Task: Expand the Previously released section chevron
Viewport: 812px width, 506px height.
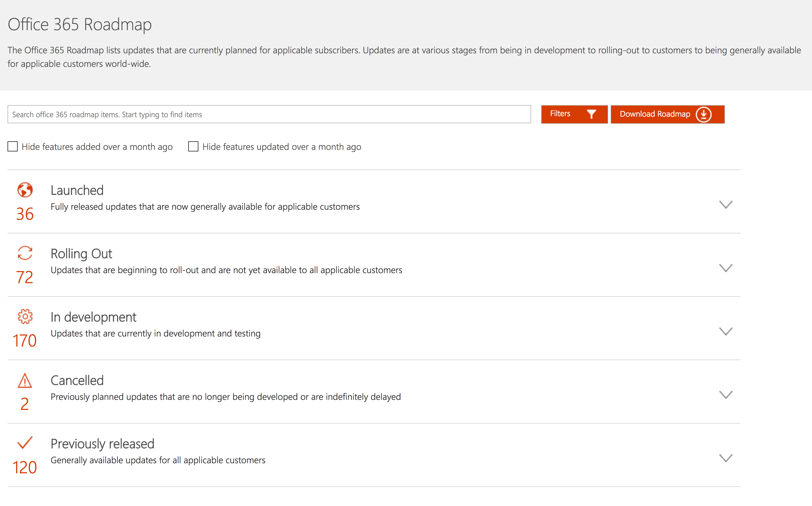Action: [x=726, y=458]
